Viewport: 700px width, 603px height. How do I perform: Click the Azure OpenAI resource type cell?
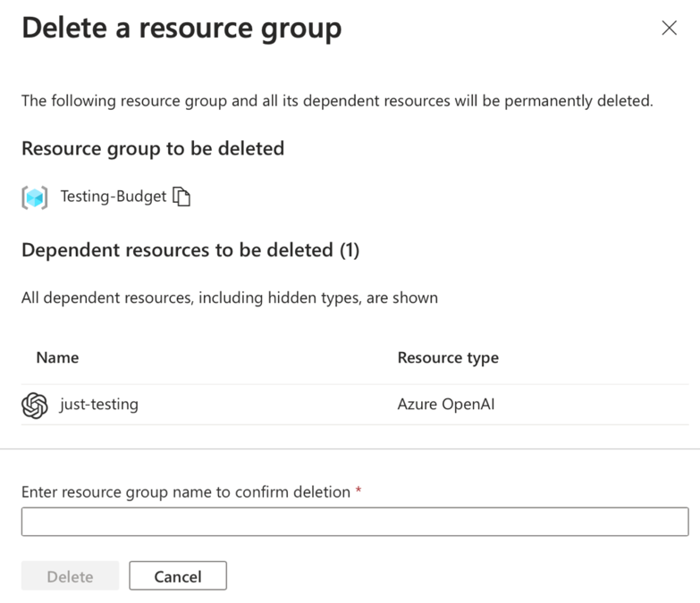pyautogui.click(x=445, y=405)
